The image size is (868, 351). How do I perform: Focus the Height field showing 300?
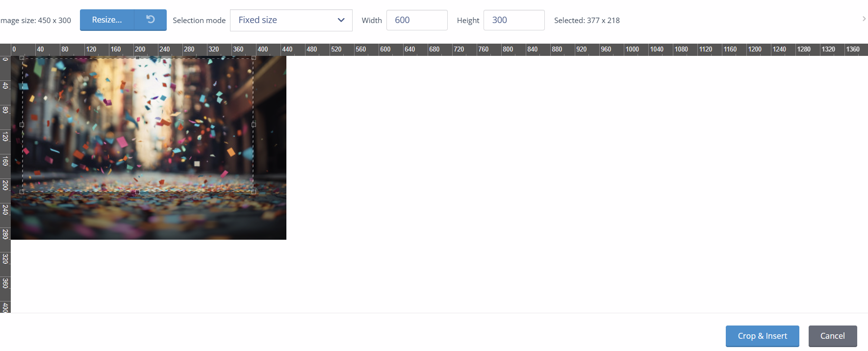(513, 20)
